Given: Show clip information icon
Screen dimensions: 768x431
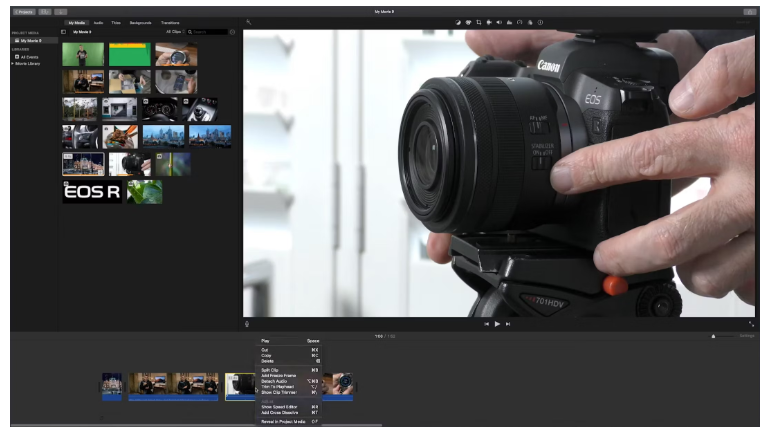Looking at the screenshot, I should [540, 23].
